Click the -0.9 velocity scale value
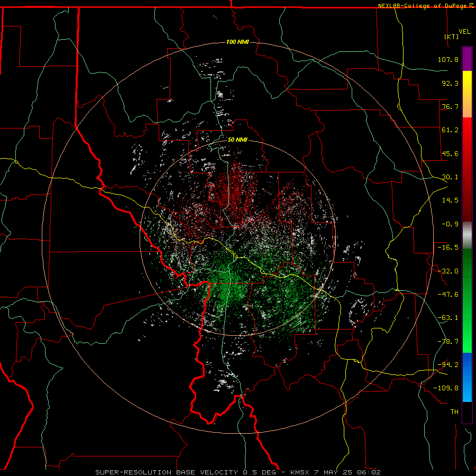Image resolution: width=476 pixels, height=476 pixels. coord(450,224)
